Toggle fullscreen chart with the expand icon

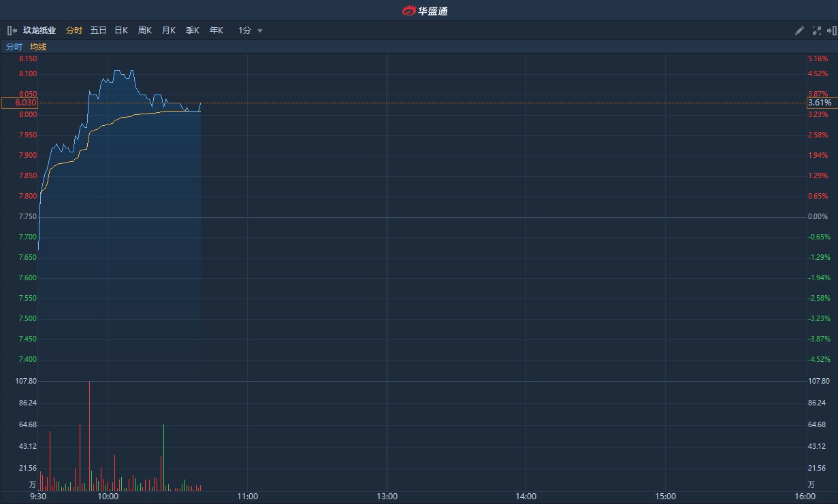click(817, 31)
